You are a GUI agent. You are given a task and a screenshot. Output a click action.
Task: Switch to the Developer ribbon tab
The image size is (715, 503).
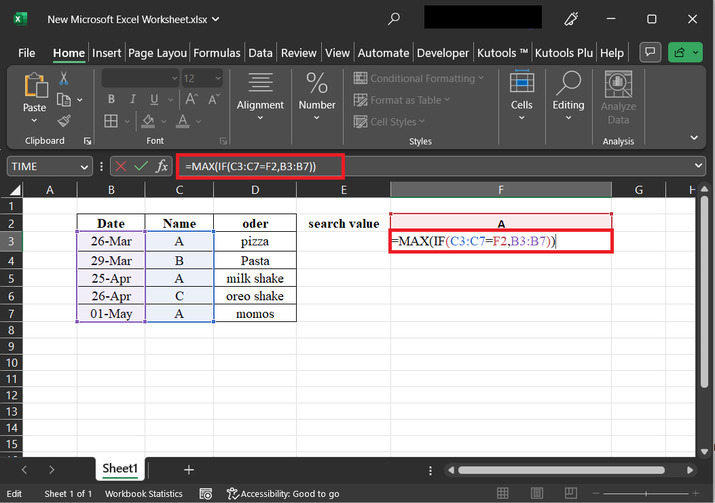442,53
